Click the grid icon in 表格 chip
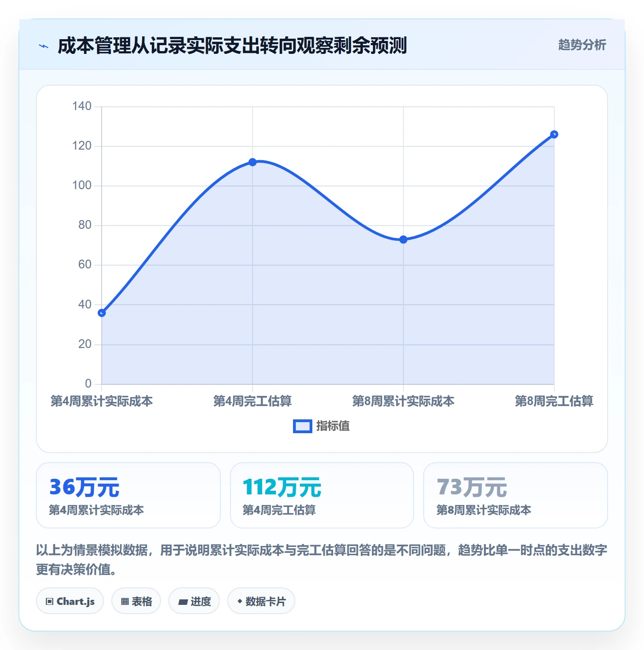The width and height of the screenshot is (644, 650). click(125, 601)
